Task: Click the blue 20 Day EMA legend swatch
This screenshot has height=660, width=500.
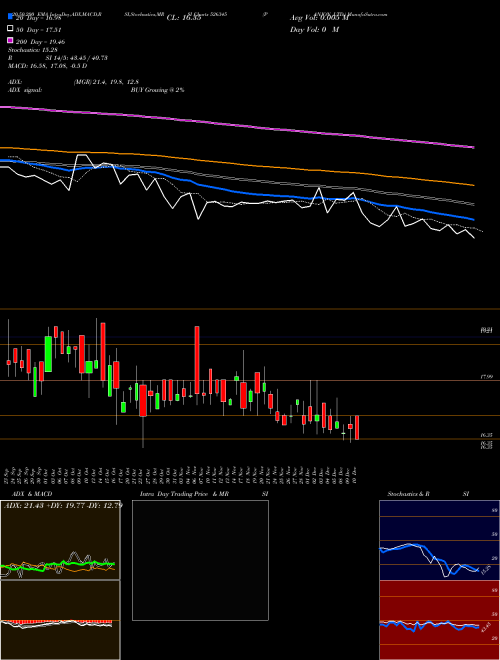Action: 11,17
